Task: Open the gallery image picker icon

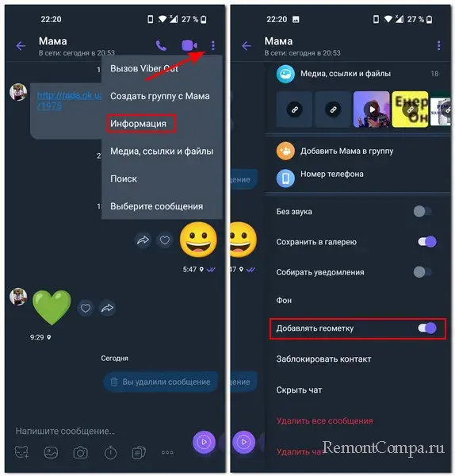Action: pos(51,453)
